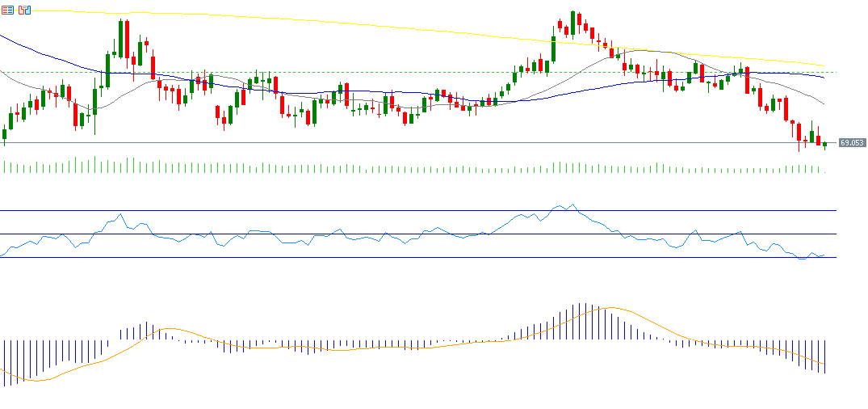Click the rightmost MACD histogram bar
This screenshot has height=409, width=868.
(x=825, y=356)
